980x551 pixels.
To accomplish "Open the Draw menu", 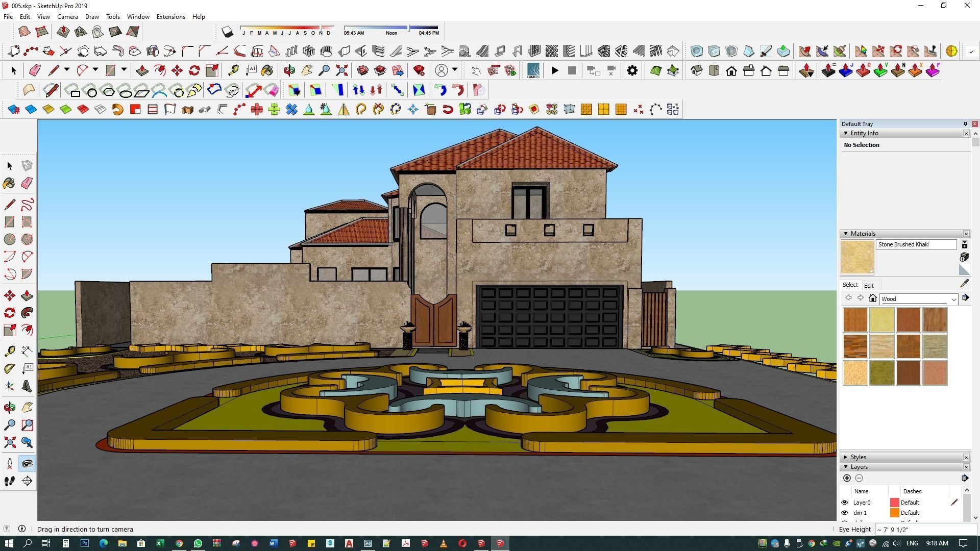I will click(x=92, y=17).
